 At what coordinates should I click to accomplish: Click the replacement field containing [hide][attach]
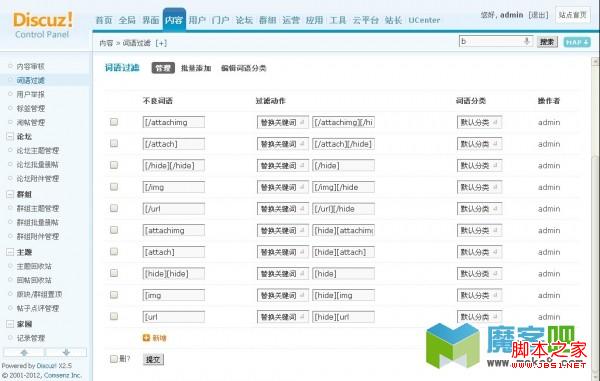coord(343,252)
